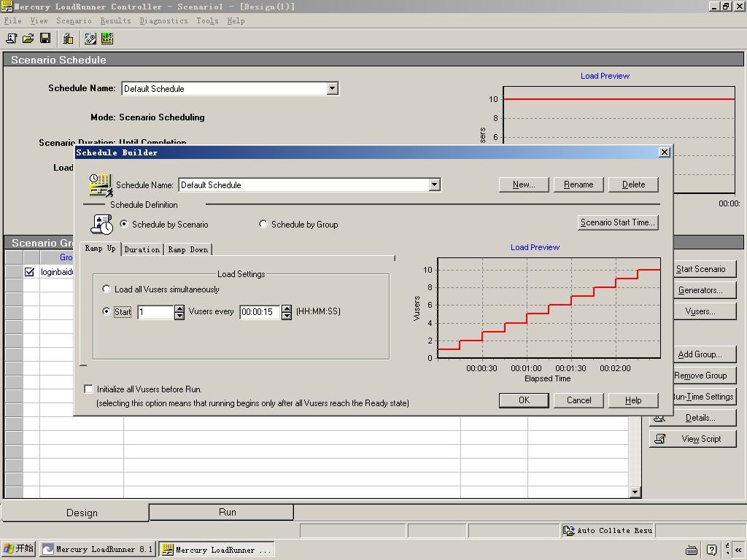The width and height of the screenshot is (747, 560).
Task: Switch to the Duration tab
Action: click(142, 249)
